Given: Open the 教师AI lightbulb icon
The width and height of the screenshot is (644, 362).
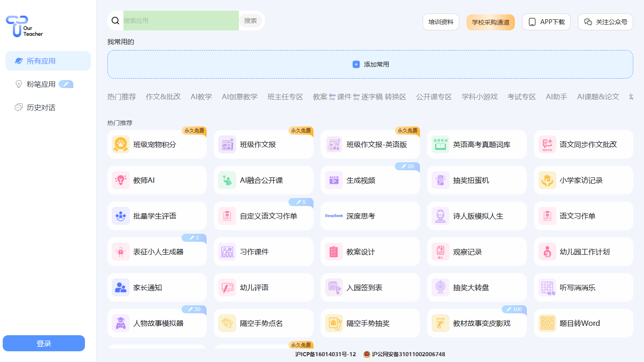Looking at the screenshot, I should 121,180.
